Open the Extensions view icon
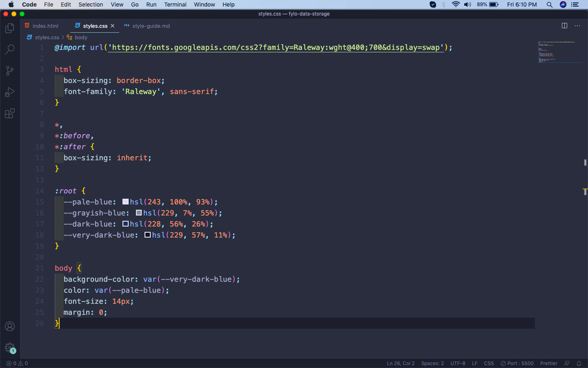Viewport: 588px width, 368px height. pos(10,113)
